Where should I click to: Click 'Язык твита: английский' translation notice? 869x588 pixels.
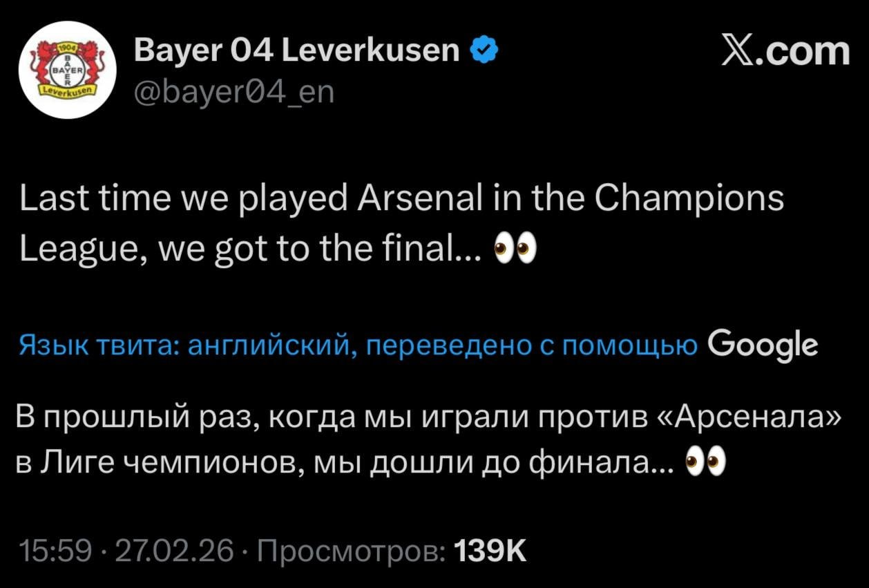185,345
